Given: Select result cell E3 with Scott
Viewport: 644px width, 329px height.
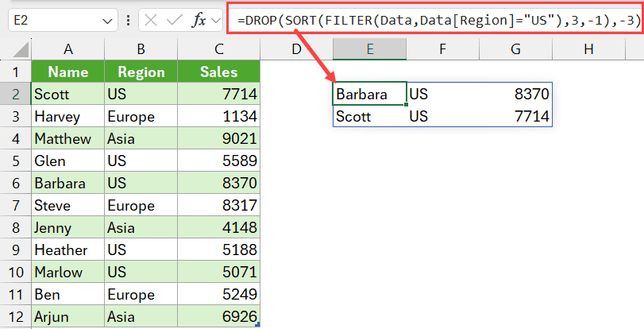Looking at the screenshot, I should (x=369, y=116).
